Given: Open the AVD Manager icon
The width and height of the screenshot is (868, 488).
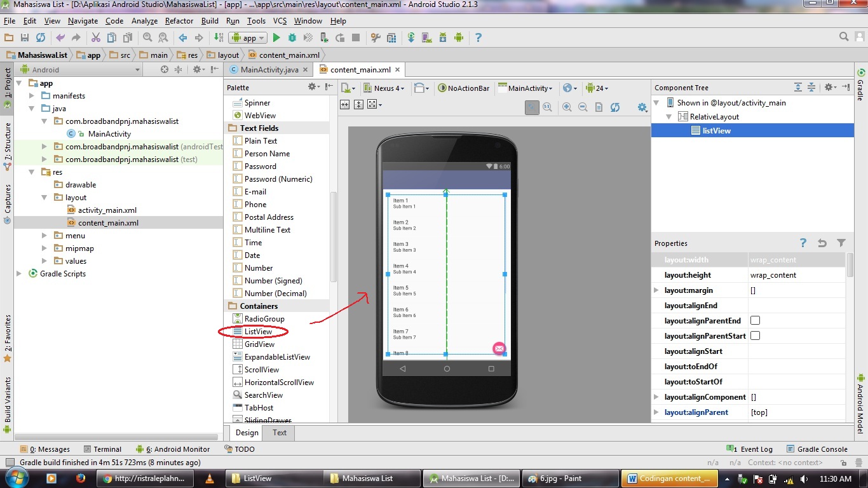Looking at the screenshot, I should click(x=427, y=37).
